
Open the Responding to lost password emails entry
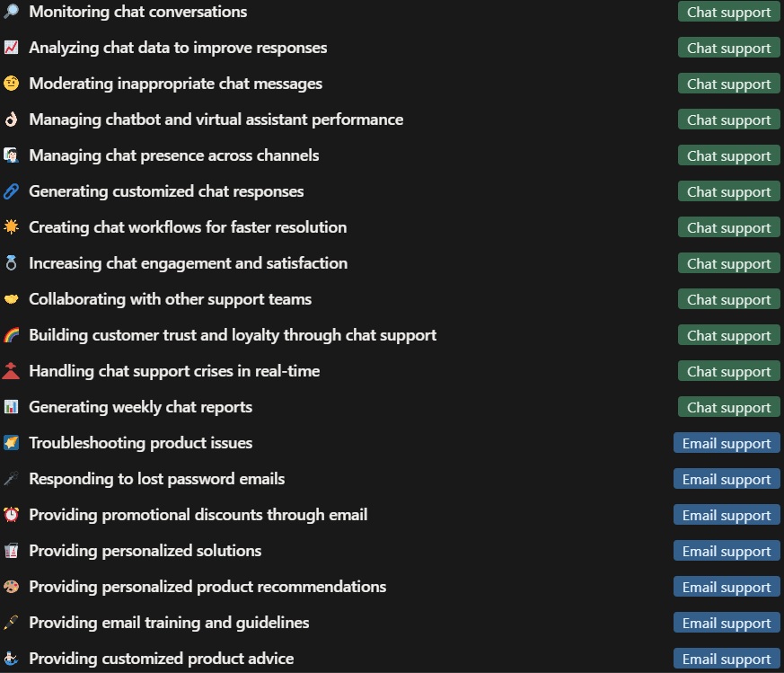[x=157, y=479]
